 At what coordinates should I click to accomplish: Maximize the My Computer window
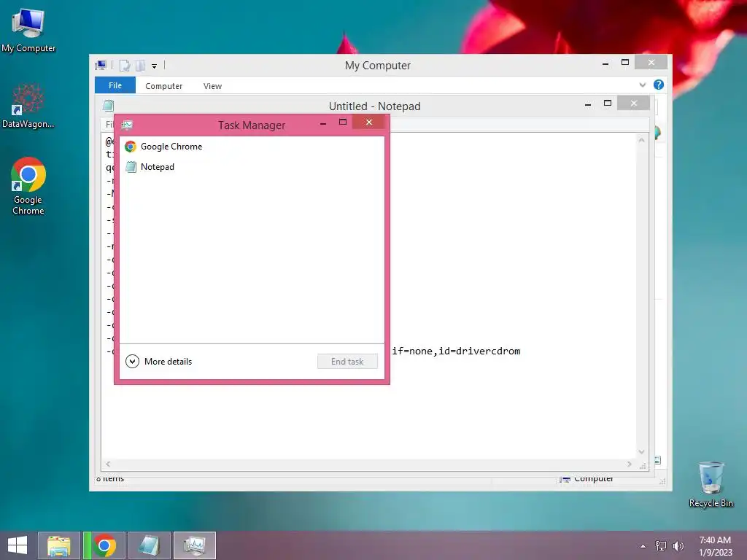[x=625, y=63]
